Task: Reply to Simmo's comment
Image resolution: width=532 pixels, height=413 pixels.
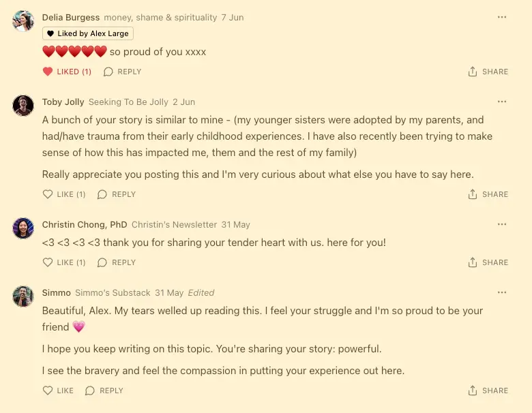Action: point(104,391)
